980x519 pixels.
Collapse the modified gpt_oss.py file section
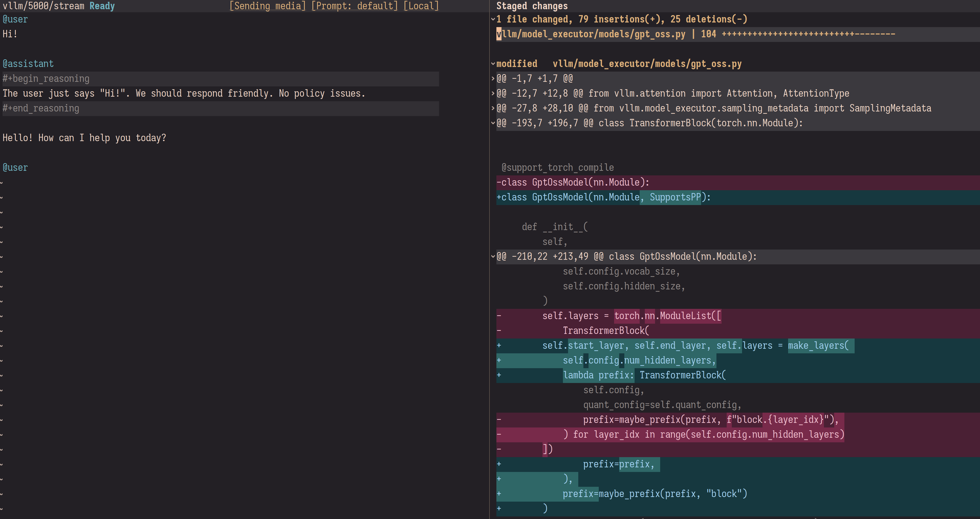point(493,63)
